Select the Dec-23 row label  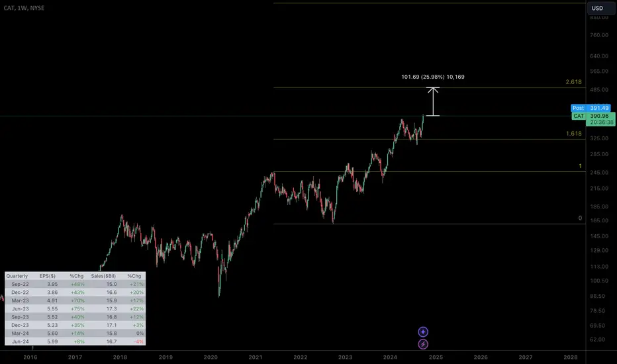tap(20, 325)
